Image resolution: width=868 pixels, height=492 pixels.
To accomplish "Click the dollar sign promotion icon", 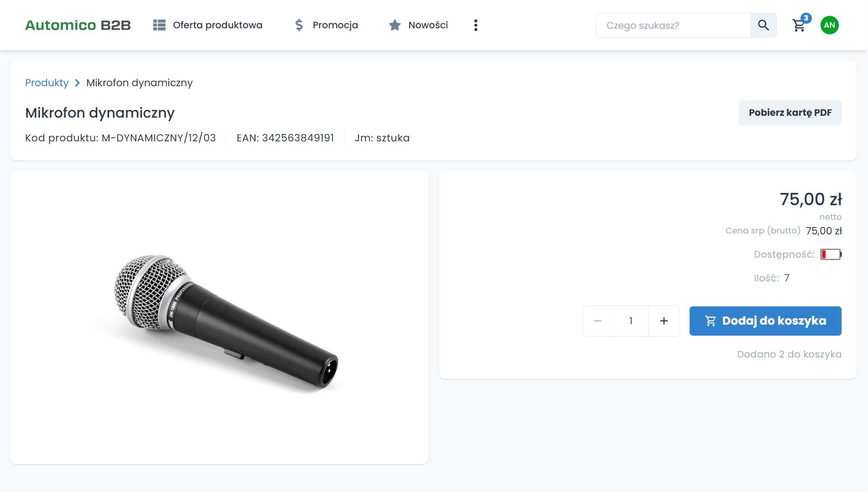I will (299, 25).
